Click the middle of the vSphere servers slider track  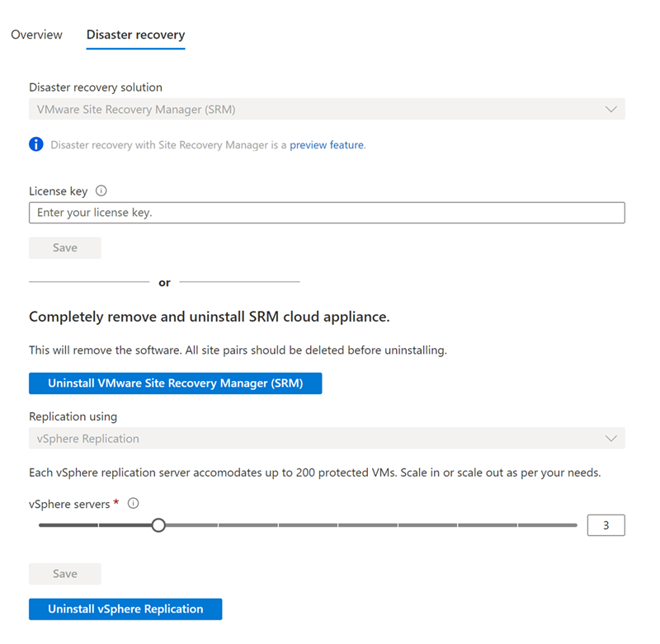point(308,525)
